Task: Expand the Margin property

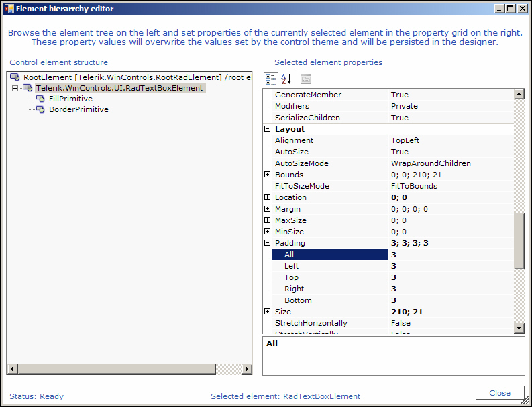Action: [268, 209]
